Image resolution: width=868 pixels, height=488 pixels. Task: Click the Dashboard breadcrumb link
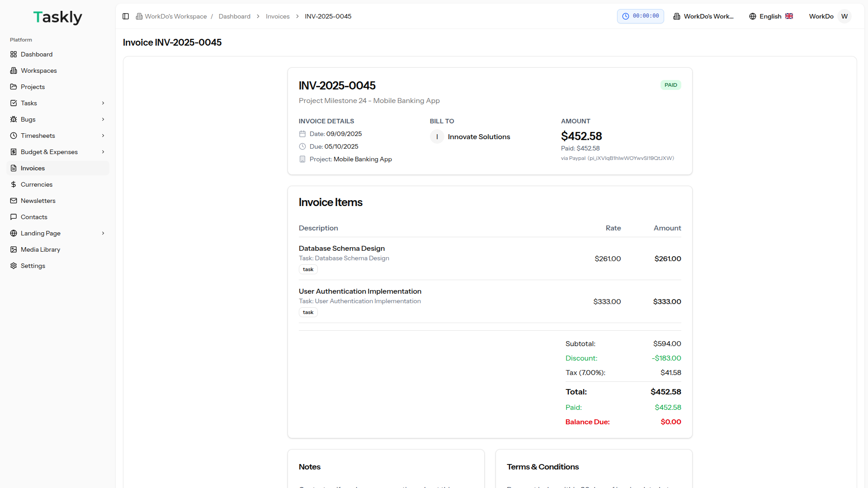[234, 16]
